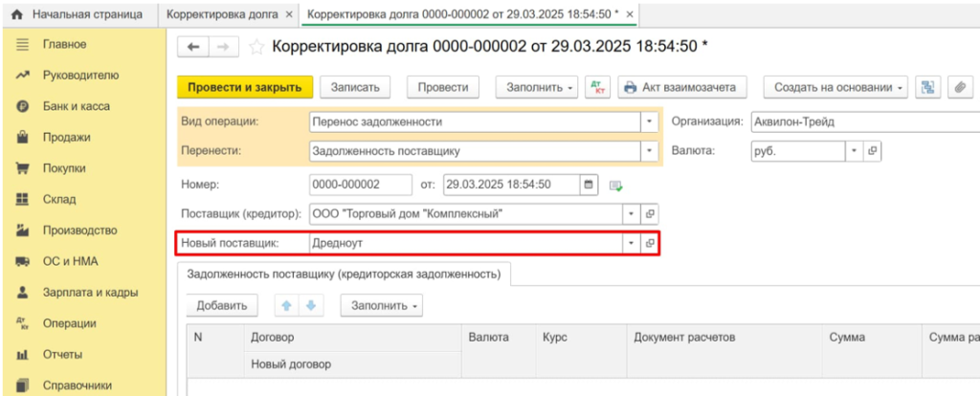The image size is (980, 396).
Task: Expand the Вид операции dropdown
Action: 650,121
